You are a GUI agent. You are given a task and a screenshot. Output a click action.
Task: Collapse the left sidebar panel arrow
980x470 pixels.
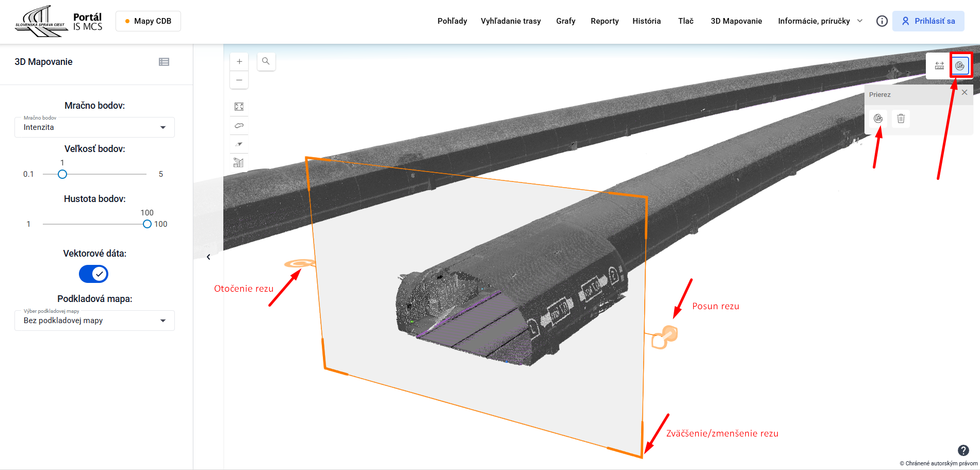point(208,257)
